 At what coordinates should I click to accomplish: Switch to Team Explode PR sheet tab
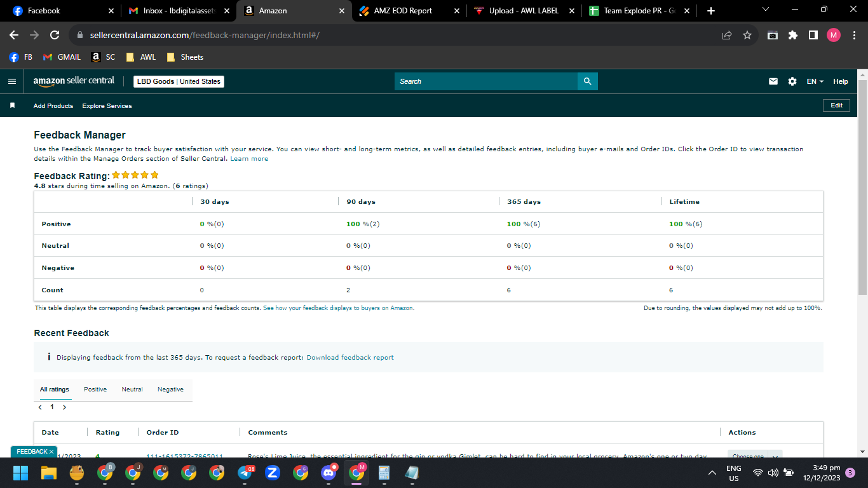pyautogui.click(x=641, y=11)
